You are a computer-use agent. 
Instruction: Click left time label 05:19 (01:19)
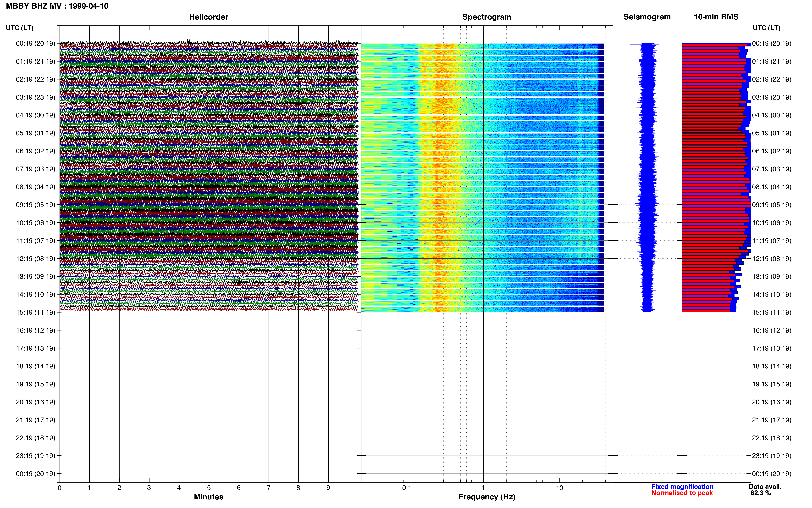[36, 133]
